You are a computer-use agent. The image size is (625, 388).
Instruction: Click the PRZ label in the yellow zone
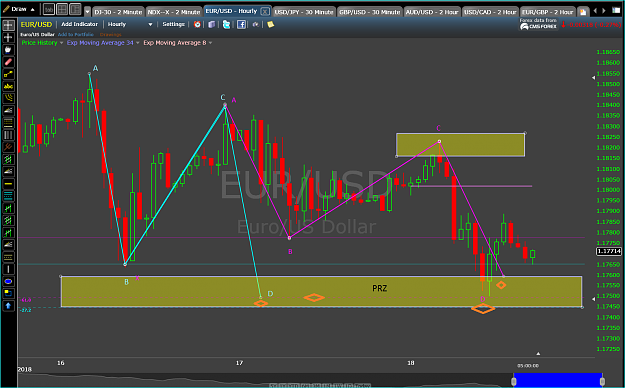pyautogui.click(x=379, y=288)
